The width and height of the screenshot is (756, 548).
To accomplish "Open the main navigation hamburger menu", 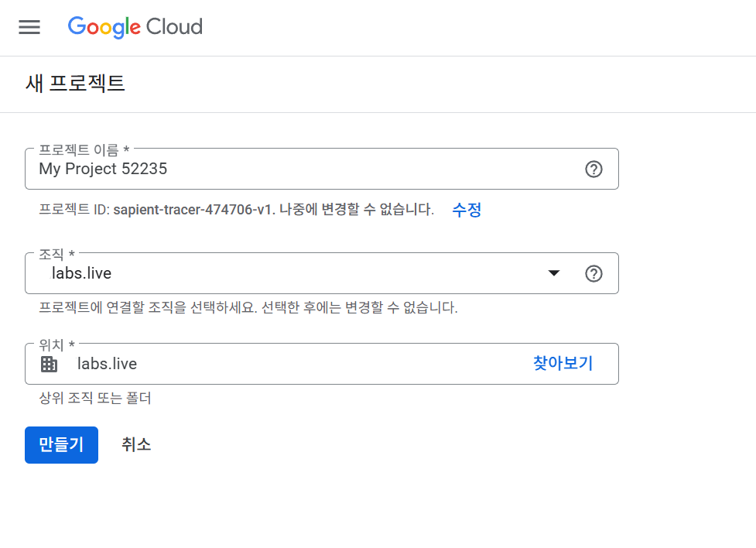I will point(29,27).
